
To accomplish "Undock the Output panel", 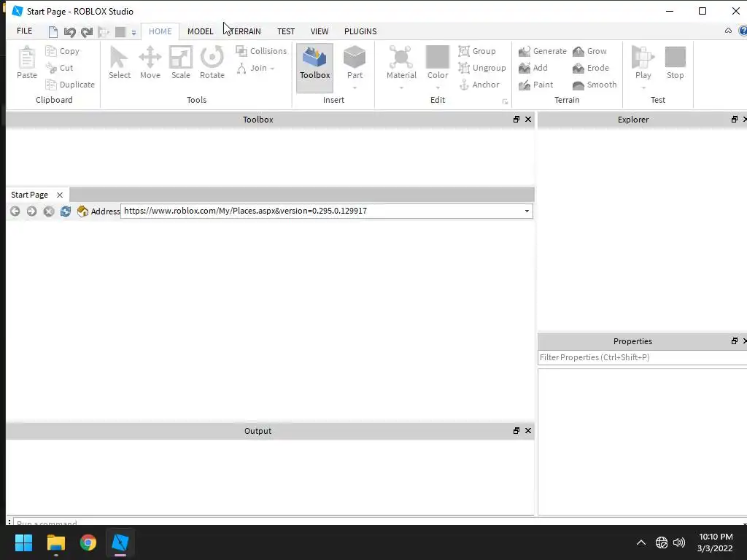I will point(516,430).
